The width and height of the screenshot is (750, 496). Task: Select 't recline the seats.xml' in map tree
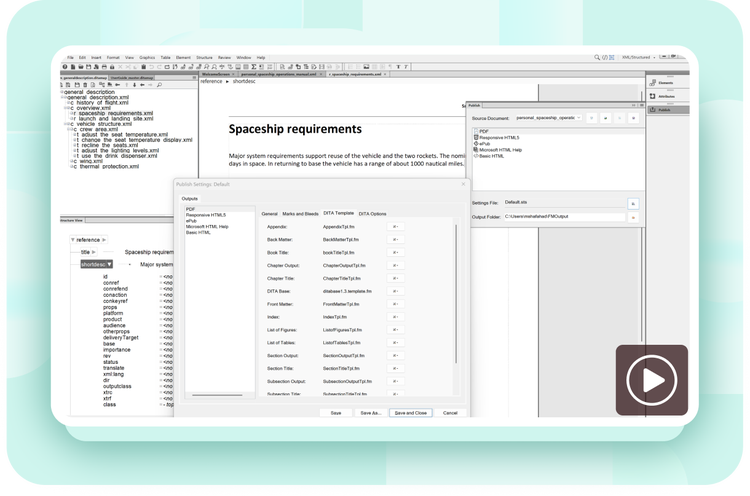[x=107, y=145]
